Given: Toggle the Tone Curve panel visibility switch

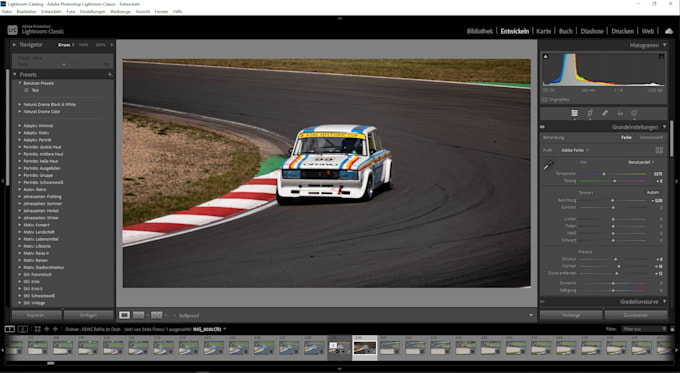Looking at the screenshot, I should [542, 301].
